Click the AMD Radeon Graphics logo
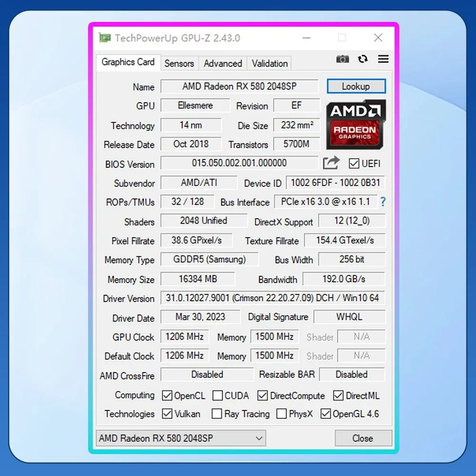The width and height of the screenshot is (476, 476). (356, 125)
